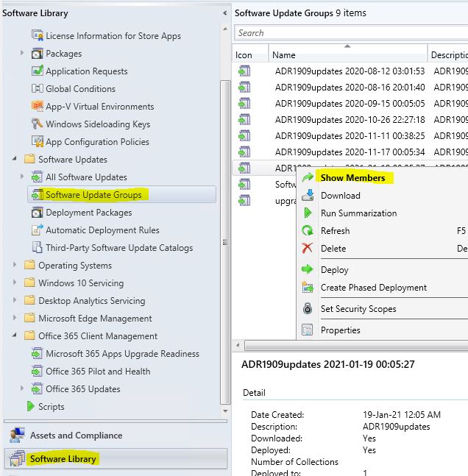Click icon of ADR1909updates 2020-08-12 row
Image resolution: width=468 pixels, height=476 pixels.
pos(244,71)
